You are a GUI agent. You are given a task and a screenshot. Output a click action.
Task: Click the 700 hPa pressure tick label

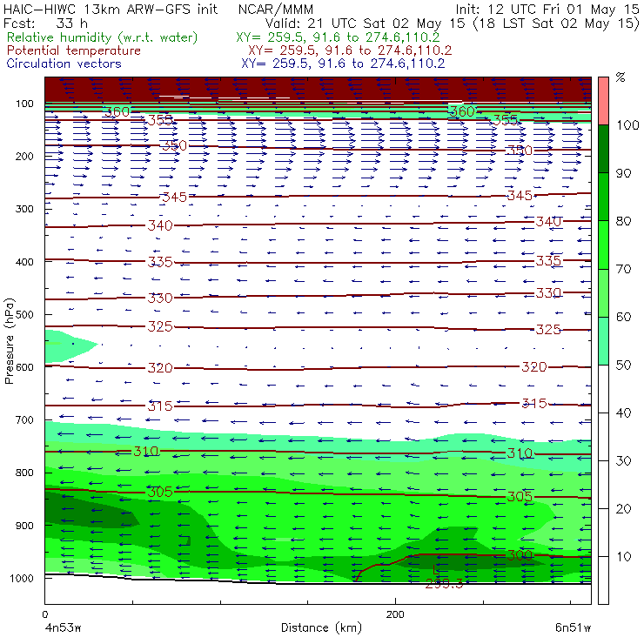point(24,420)
